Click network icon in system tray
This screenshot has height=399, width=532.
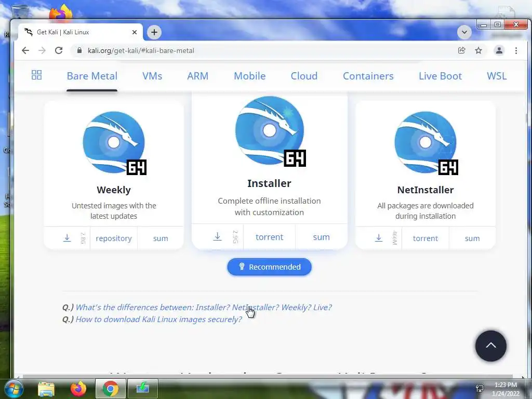pos(480,389)
